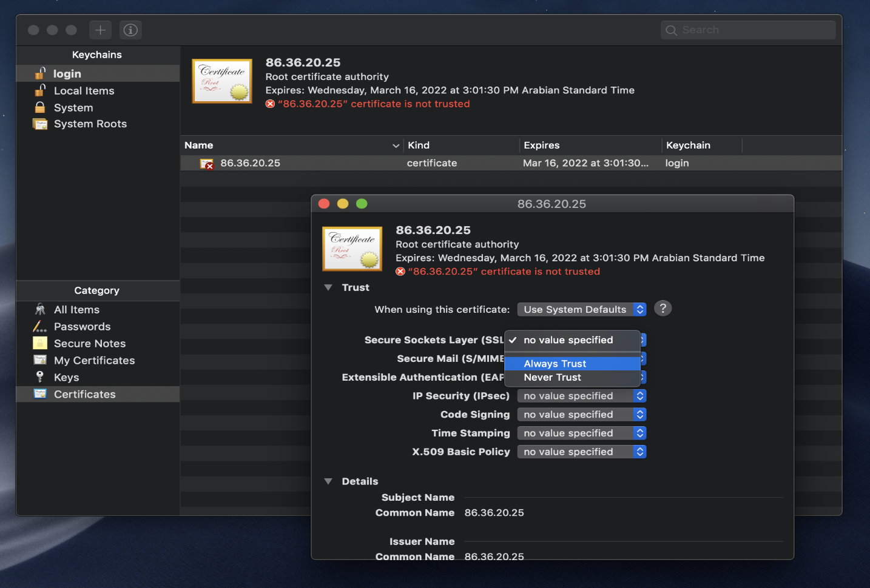Click the untrusted certificate row icon

(207, 164)
